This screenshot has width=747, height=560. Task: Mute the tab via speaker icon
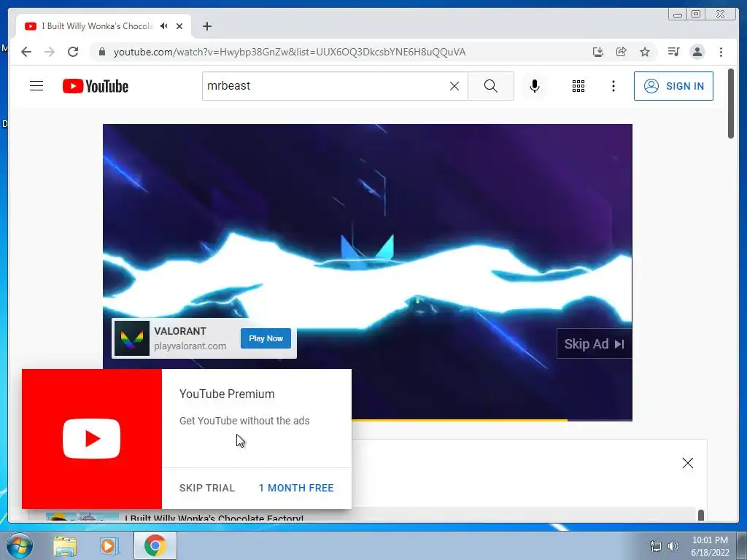pos(164,26)
